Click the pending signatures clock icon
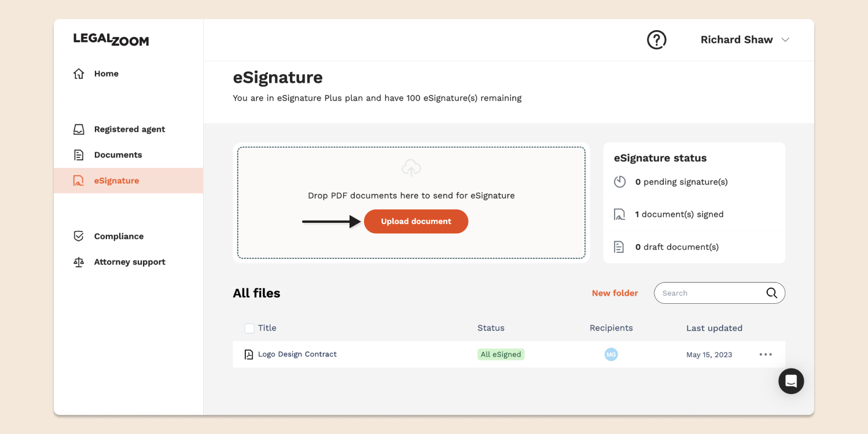Viewport: 868px width, 434px height. 619,181
